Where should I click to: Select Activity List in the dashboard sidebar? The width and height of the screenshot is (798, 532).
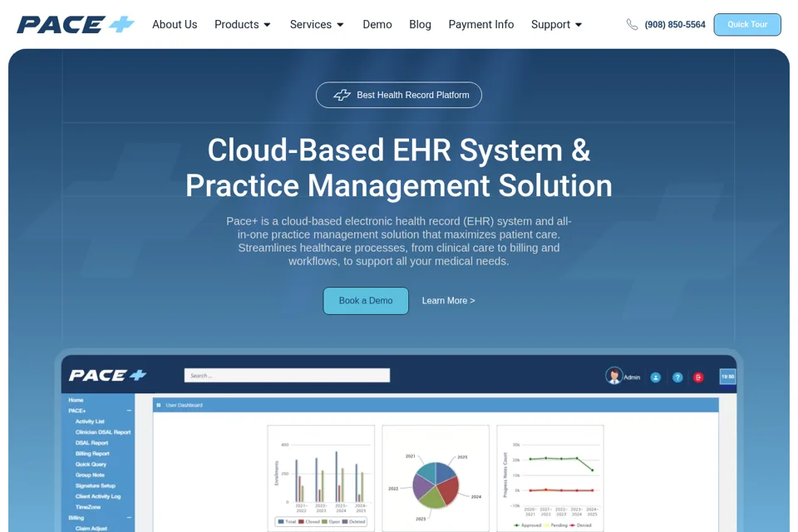[x=90, y=421]
